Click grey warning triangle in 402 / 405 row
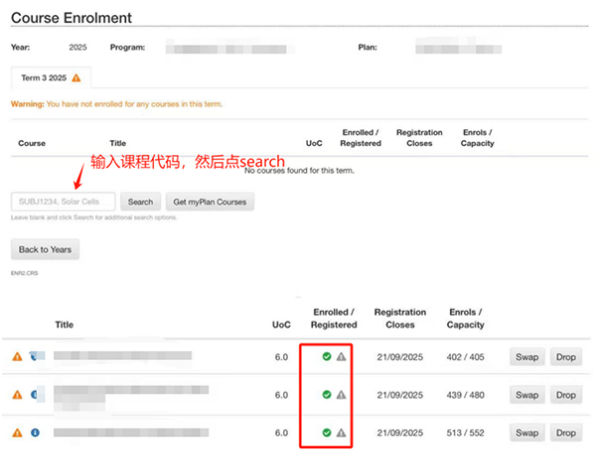This screenshot has height=456, width=600. (x=341, y=357)
